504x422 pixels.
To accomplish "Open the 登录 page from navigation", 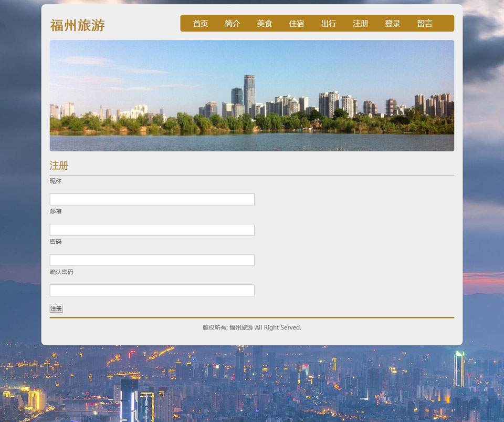I will pos(393,24).
